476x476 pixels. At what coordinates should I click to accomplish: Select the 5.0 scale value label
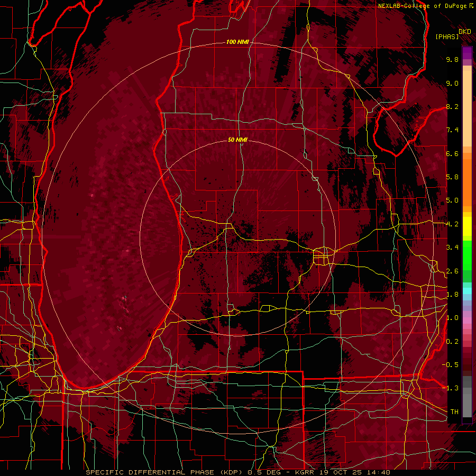pyautogui.click(x=452, y=200)
